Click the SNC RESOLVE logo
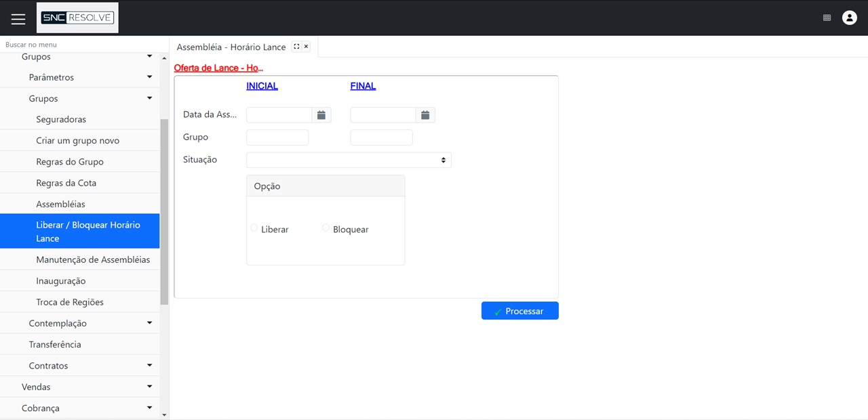 [77, 18]
